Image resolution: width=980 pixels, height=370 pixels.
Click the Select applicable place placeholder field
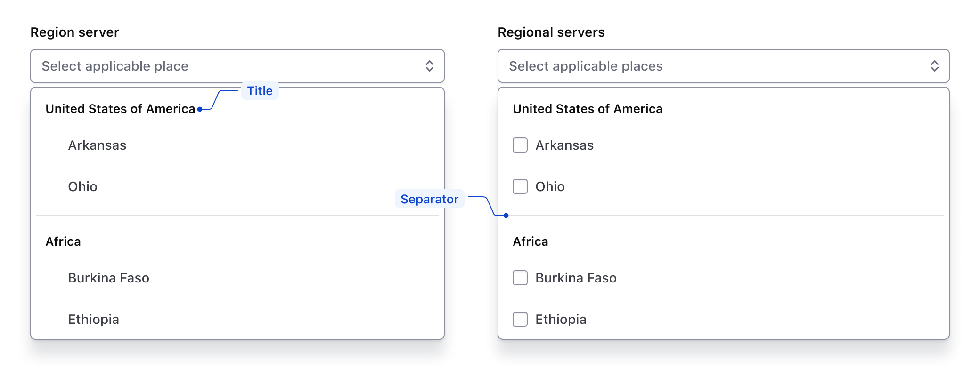[115, 66]
